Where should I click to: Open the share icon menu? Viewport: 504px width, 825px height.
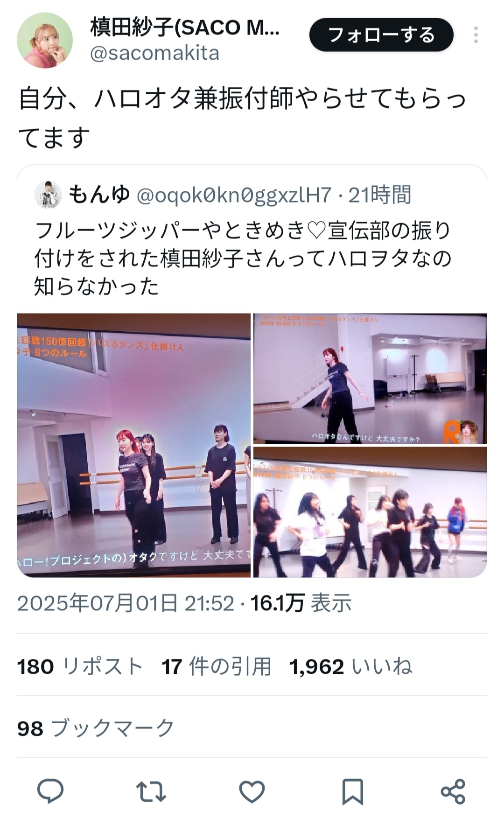coord(453,791)
